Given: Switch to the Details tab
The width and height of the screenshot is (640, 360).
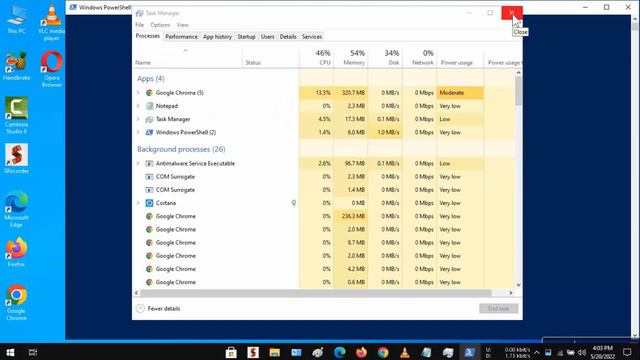Looking at the screenshot, I should [288, 37].
